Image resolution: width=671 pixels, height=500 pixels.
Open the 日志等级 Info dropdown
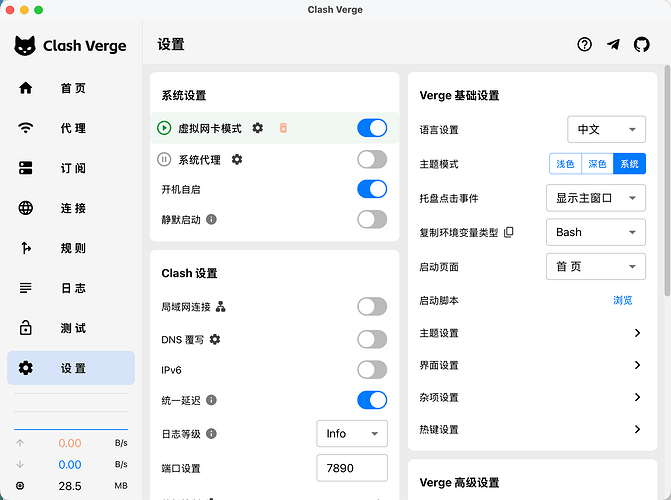pos(352,434)
